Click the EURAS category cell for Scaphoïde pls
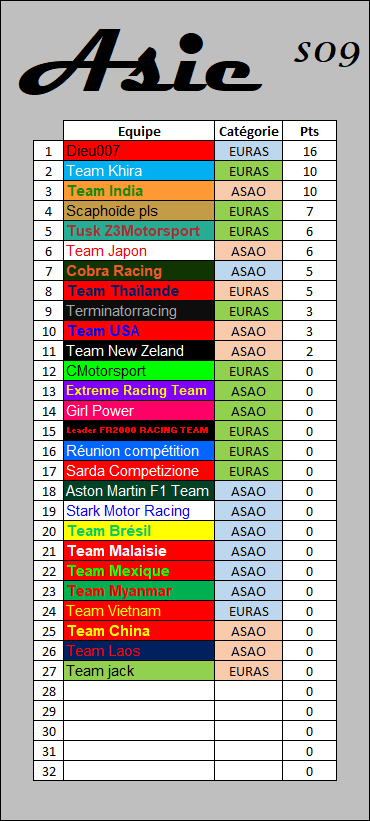Screen dimensions: 370x821 click(x=249, y=211)
